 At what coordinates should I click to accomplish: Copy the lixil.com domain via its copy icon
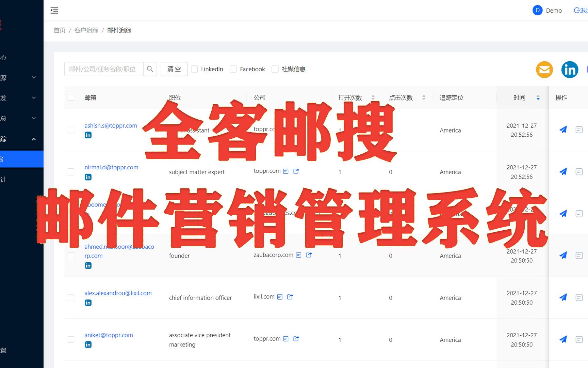(x=279, y=296)
